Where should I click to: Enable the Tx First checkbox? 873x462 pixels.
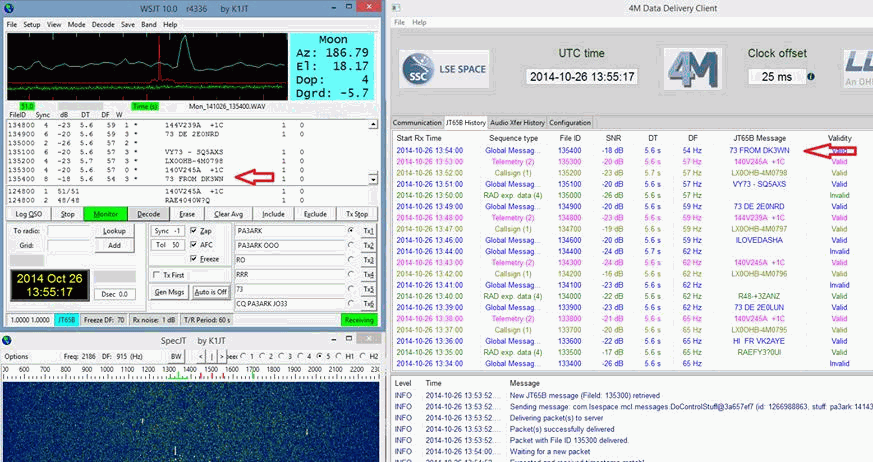tap(156, 275)
